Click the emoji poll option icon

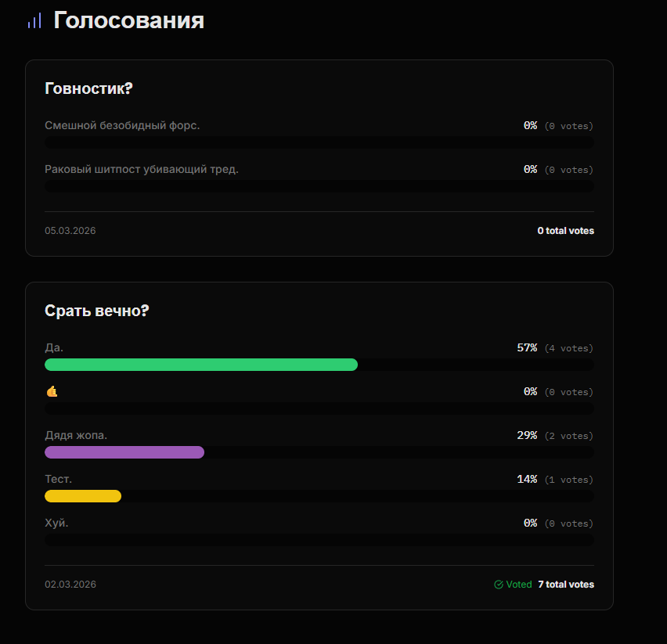pos(52,391)
